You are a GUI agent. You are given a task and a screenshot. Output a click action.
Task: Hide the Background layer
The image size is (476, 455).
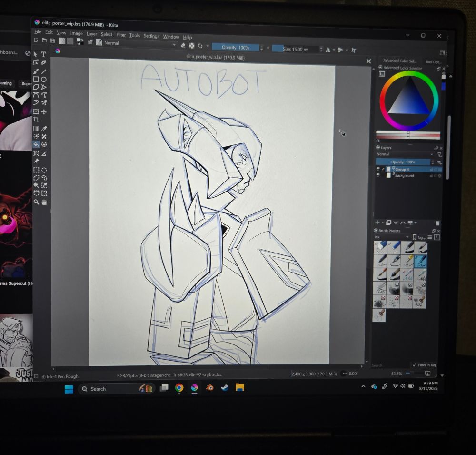[378, 175]
